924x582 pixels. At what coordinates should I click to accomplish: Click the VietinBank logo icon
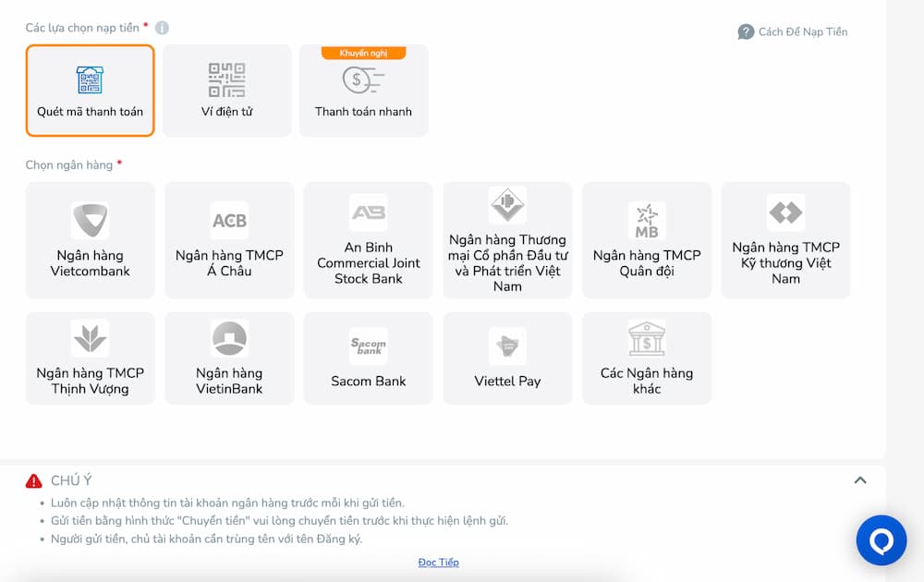tap(229, 339)
